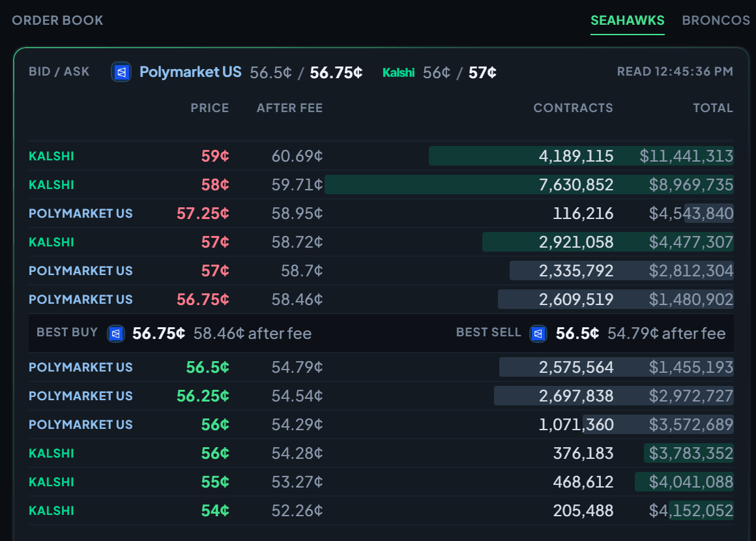Click READ 12:45:36 PM timestamp
The height and width of the screenshot is (541, 756).
click(x=675, y=71)
